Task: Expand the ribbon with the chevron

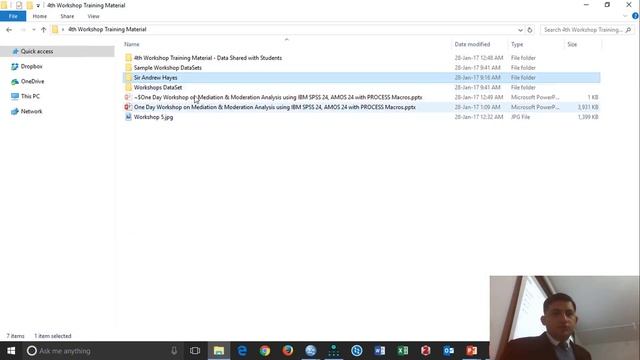Action: [x=625, y=16]
